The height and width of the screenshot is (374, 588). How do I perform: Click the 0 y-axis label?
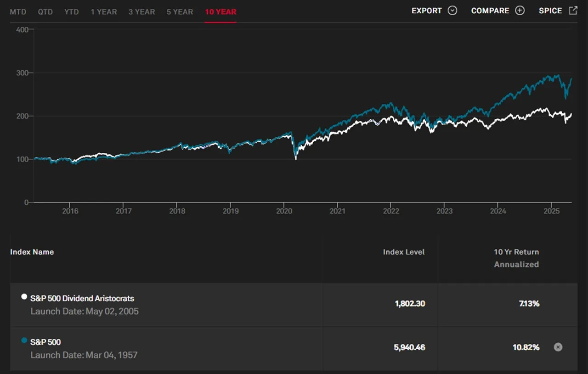26,202
